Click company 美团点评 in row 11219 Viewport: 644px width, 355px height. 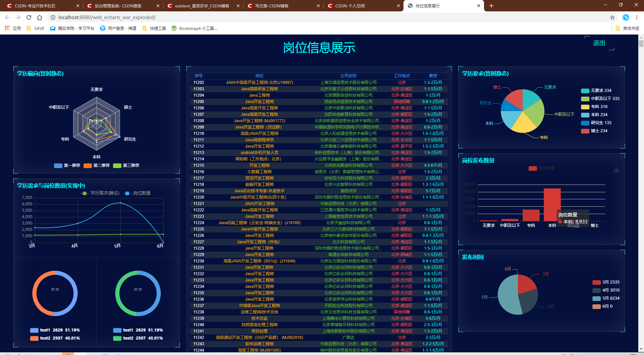tap(348, 191)
